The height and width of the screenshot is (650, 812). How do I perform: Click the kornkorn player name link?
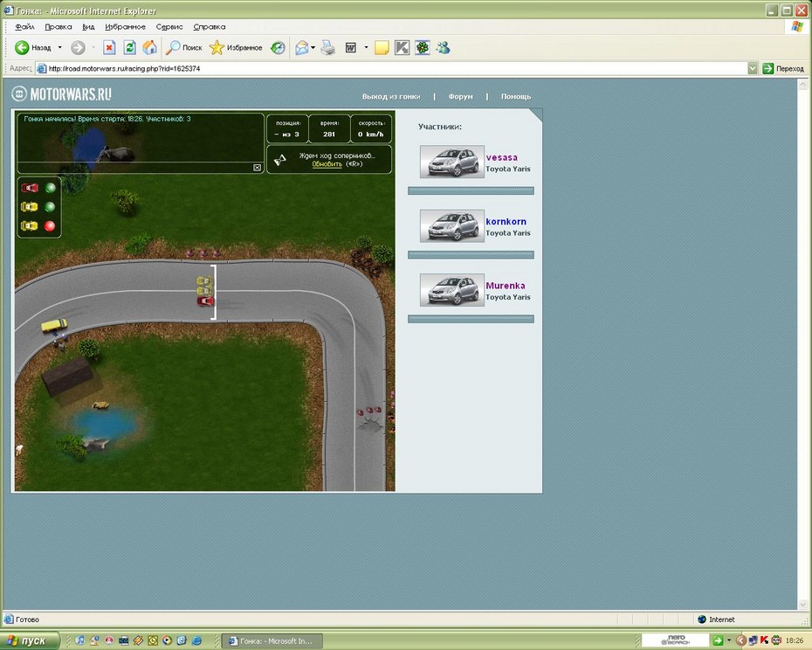(x=506, y=221)
